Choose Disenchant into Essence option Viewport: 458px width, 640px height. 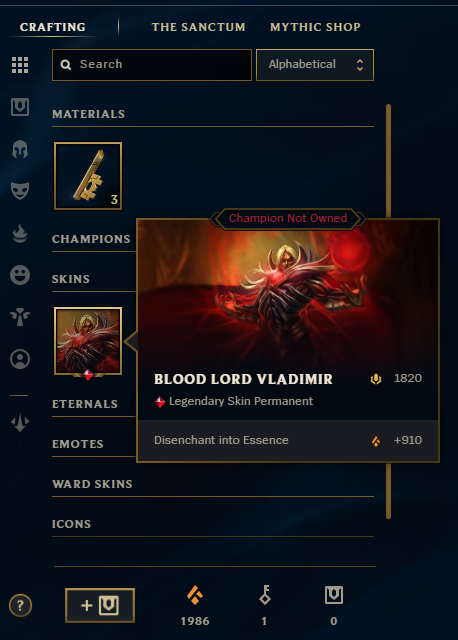coord(288,440)
